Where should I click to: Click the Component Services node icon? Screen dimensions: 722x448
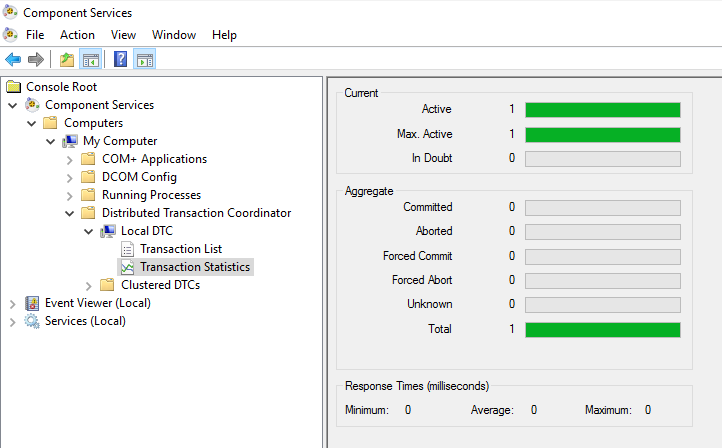32,105
